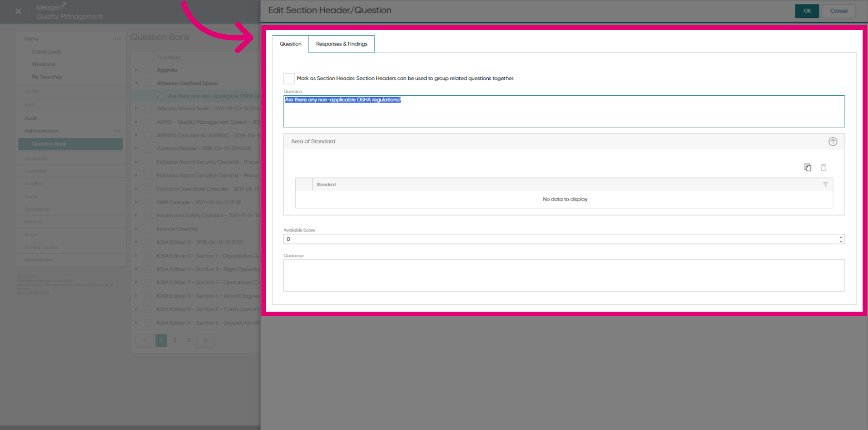Tick the Airborne Confined Space checkbox
Image resolution: width=868 pixels, height=430 pixels.
[147, 84]
